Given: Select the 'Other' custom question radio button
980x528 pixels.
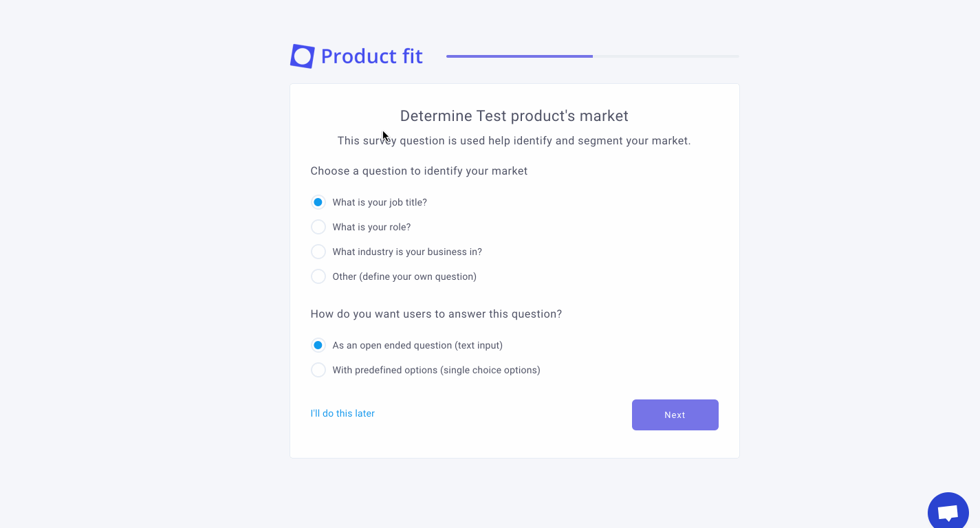Looking at the screenshot, I should (x=318, y=276).
